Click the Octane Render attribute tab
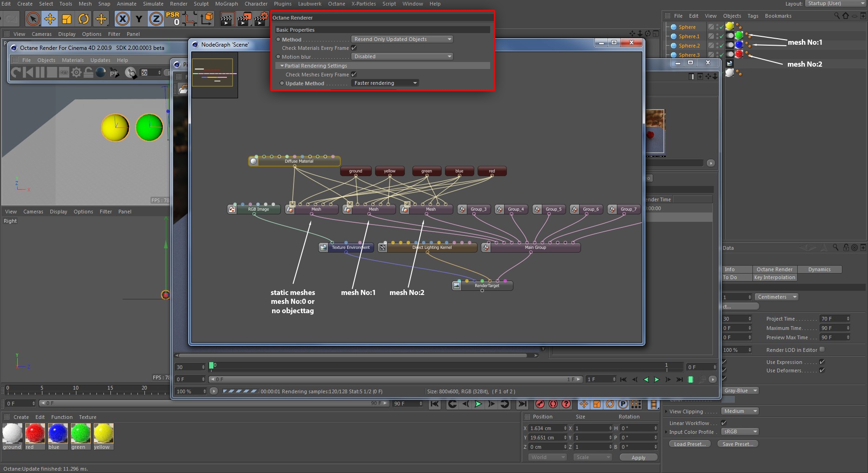Image resolution: width=868 pixels, height=473 pixels. pyautogui.click(x=774, y=269)
